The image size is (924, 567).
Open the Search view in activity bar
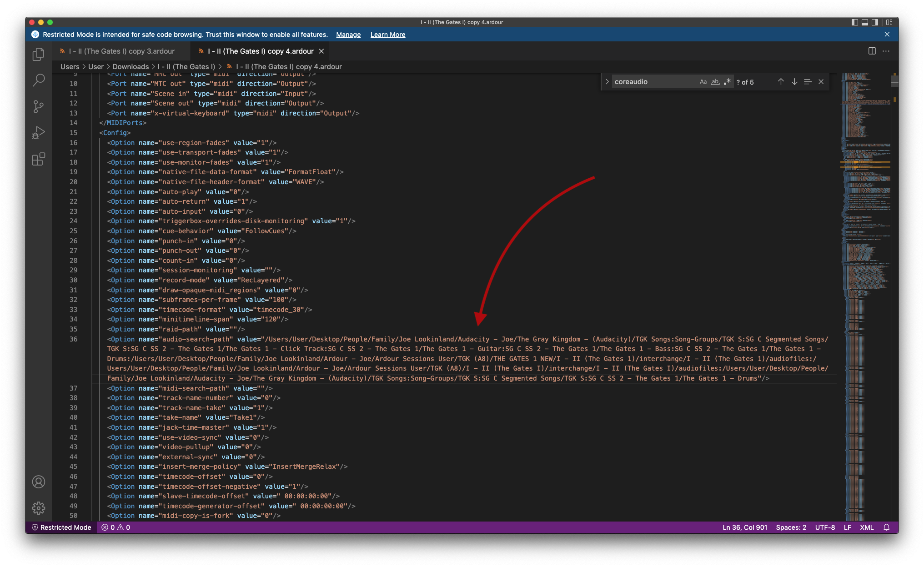[x=39, y=80]
